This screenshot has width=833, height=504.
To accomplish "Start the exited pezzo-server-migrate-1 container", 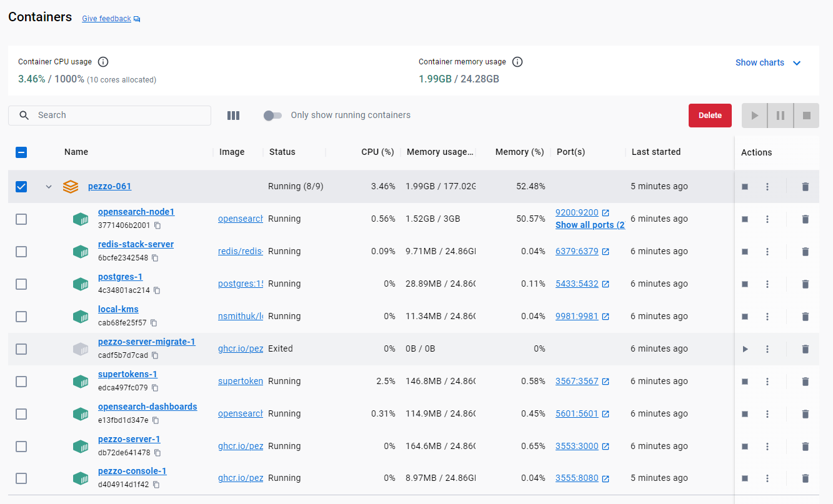I will 744,348.
